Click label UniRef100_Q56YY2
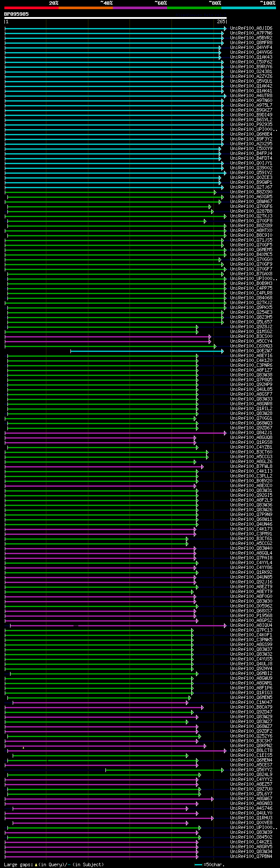Viewport: 280px width, 868px height. [x=251, y=770]
